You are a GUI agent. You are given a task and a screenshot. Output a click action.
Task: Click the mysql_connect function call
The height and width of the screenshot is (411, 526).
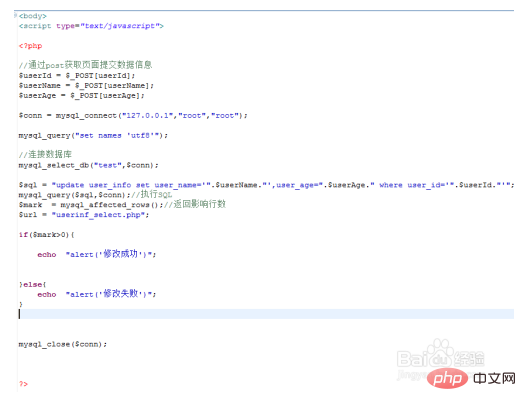coord(151,115)
